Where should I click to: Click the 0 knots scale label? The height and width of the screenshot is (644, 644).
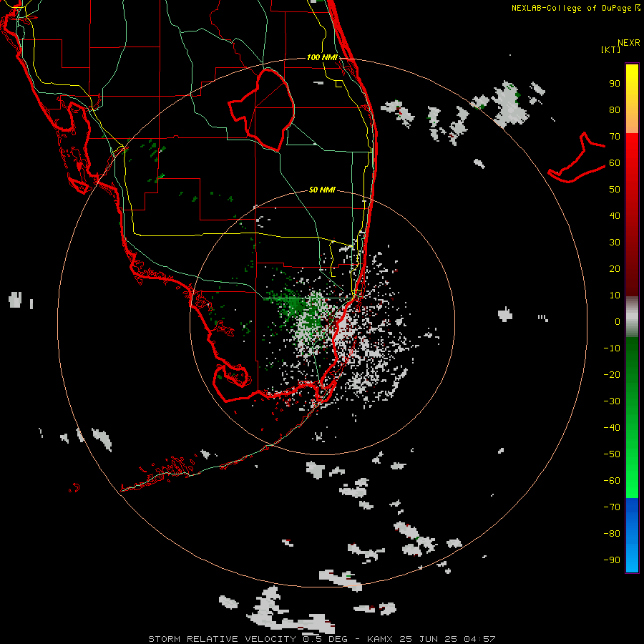pyautogui.click(x=618, y=321)
